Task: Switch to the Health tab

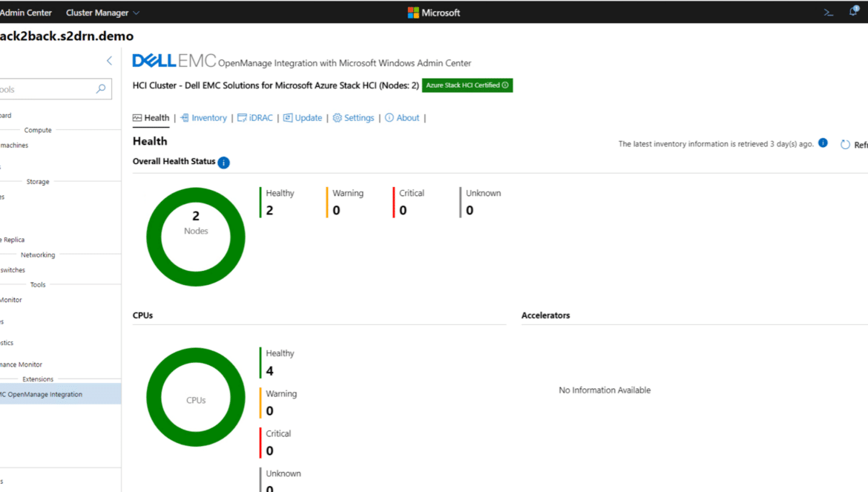Action: pyautogui.click(x=151, y=118)
